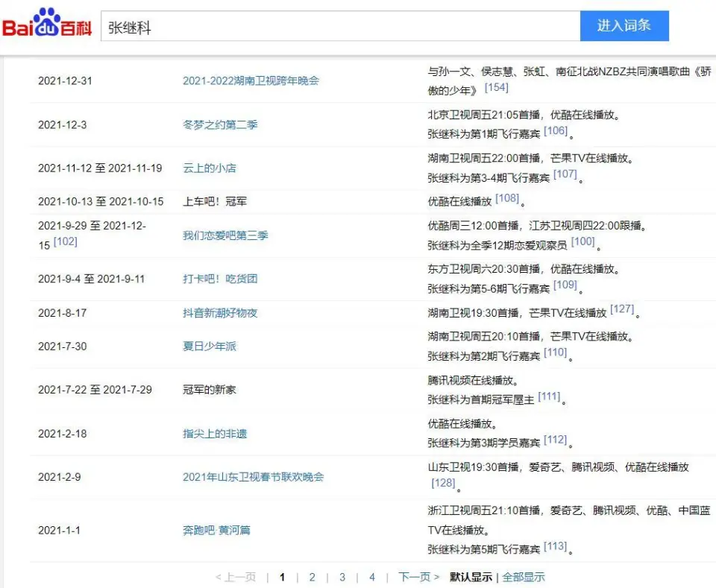Open reference citation [128]
This screenshot has width=716, height=588.
click(443, 484)
